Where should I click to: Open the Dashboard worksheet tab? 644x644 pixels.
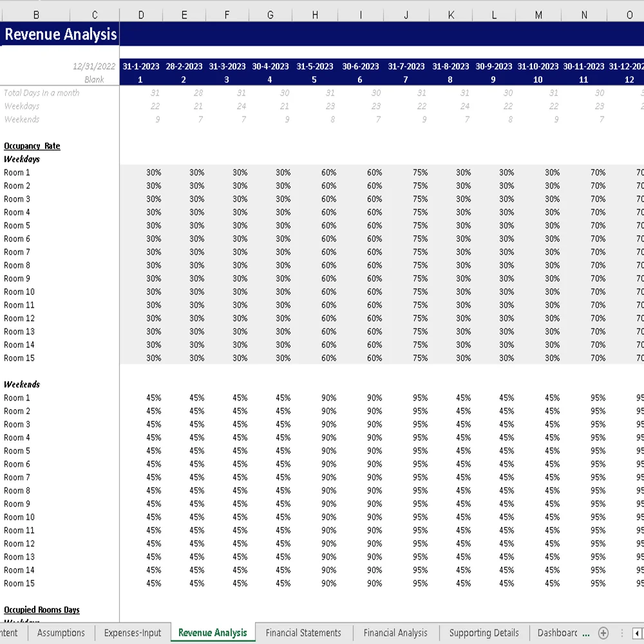(558, 633)
